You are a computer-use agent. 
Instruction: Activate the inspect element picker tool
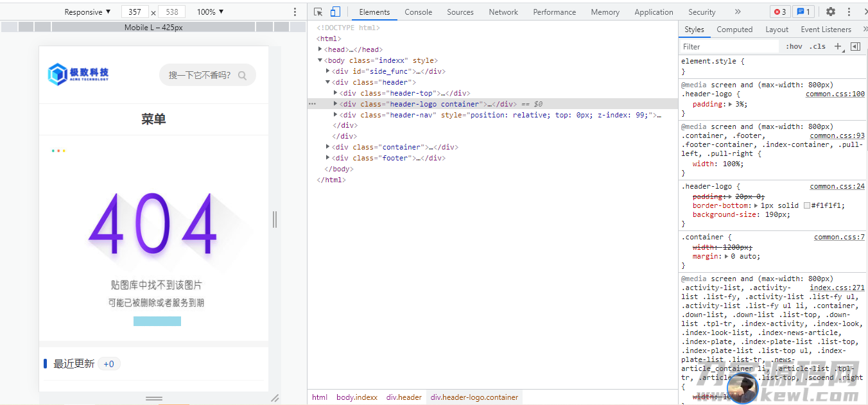click(318, 12)
